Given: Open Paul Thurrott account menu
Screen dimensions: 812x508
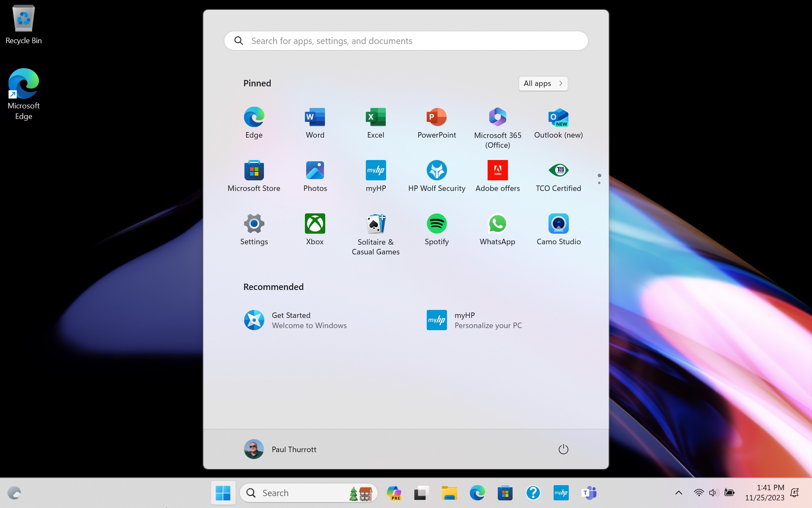Looking at the screenshot, I should pyautogui.click(x=280, y=449).
